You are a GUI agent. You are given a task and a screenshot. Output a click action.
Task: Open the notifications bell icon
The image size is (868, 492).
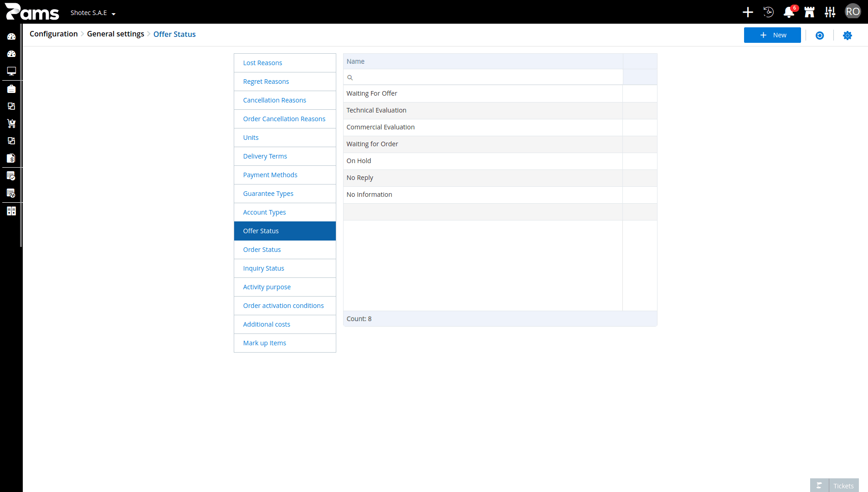point(789,12)
